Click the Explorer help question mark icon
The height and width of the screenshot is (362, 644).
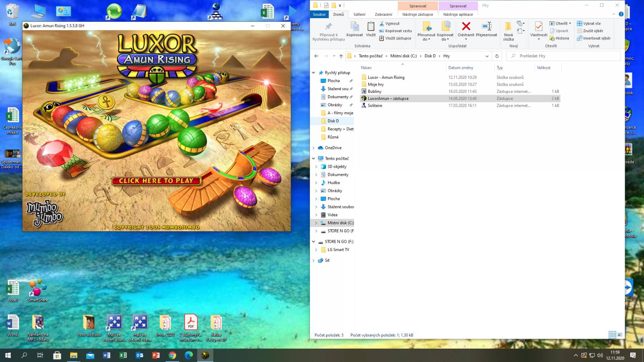click(x=621, y=14)
